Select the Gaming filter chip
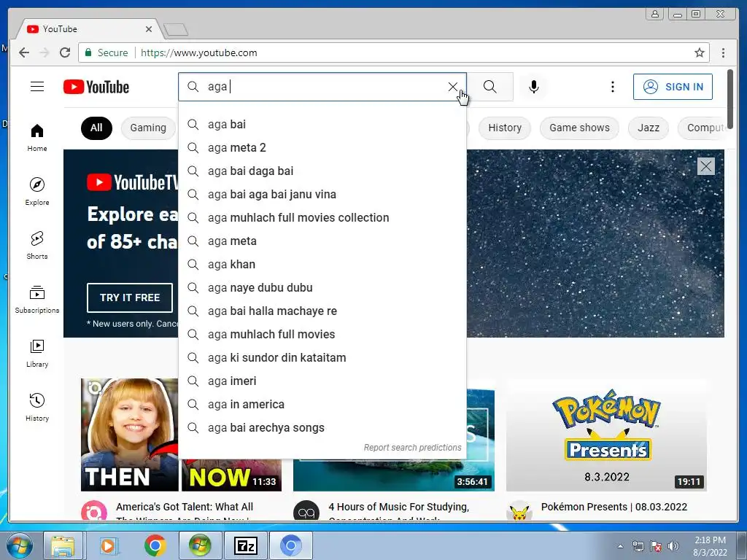747x560 pixels. pos(148,128)
